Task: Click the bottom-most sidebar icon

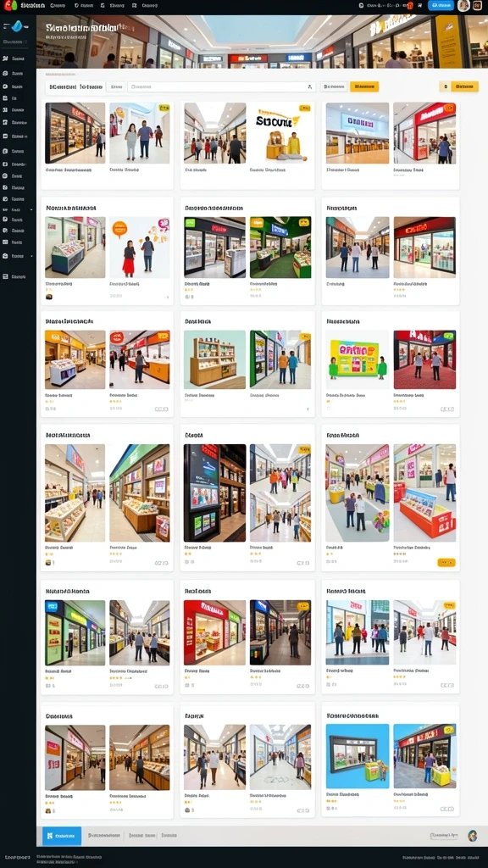Action: [5, 276]
